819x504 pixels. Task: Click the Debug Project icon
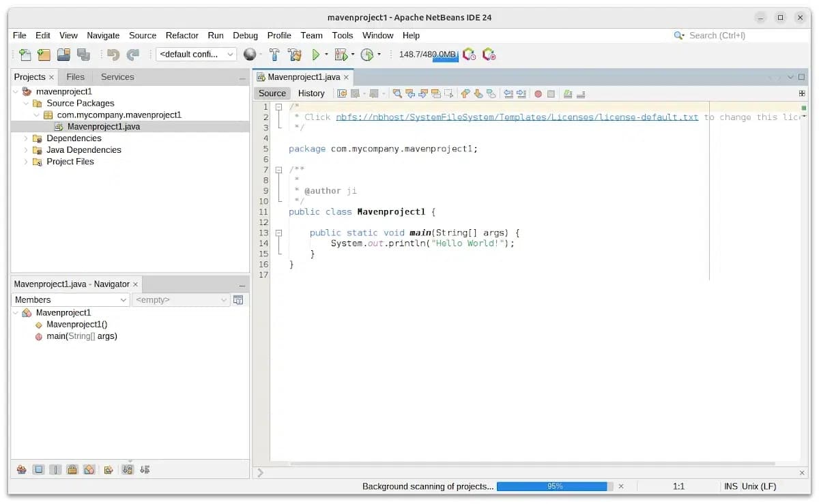(341, 55)
